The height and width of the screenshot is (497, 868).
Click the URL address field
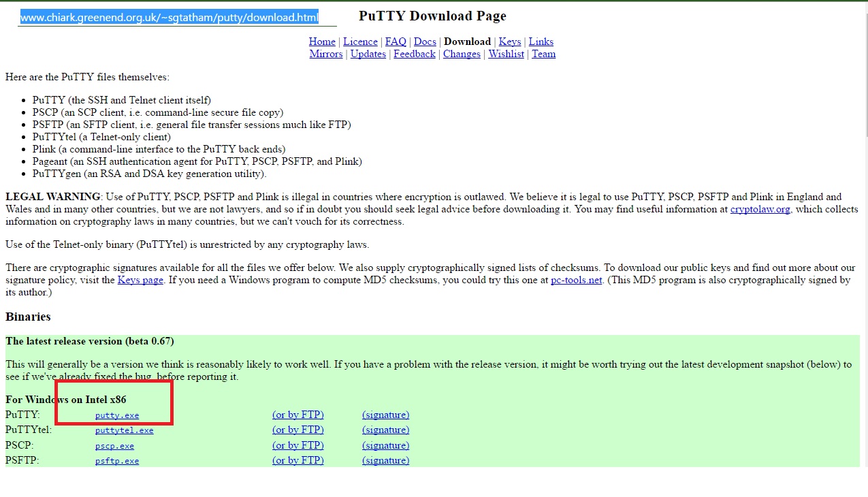click(178, 18)
